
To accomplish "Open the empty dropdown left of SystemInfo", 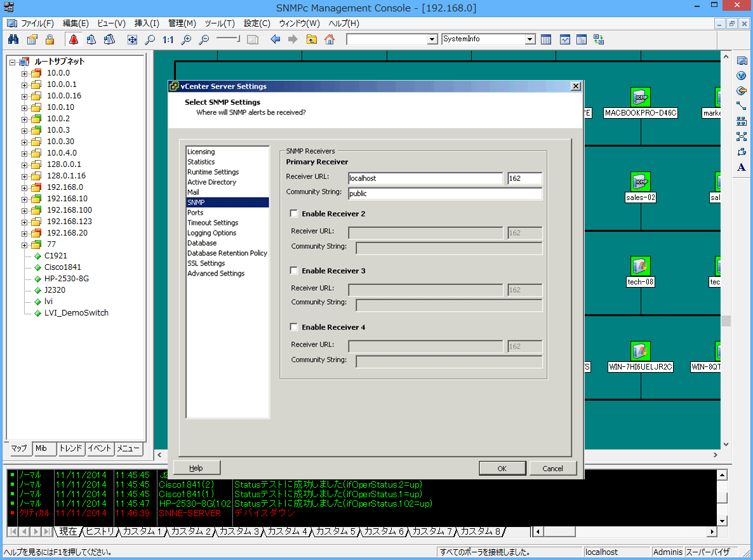I will pyautogui.click(x=432, y=39).
